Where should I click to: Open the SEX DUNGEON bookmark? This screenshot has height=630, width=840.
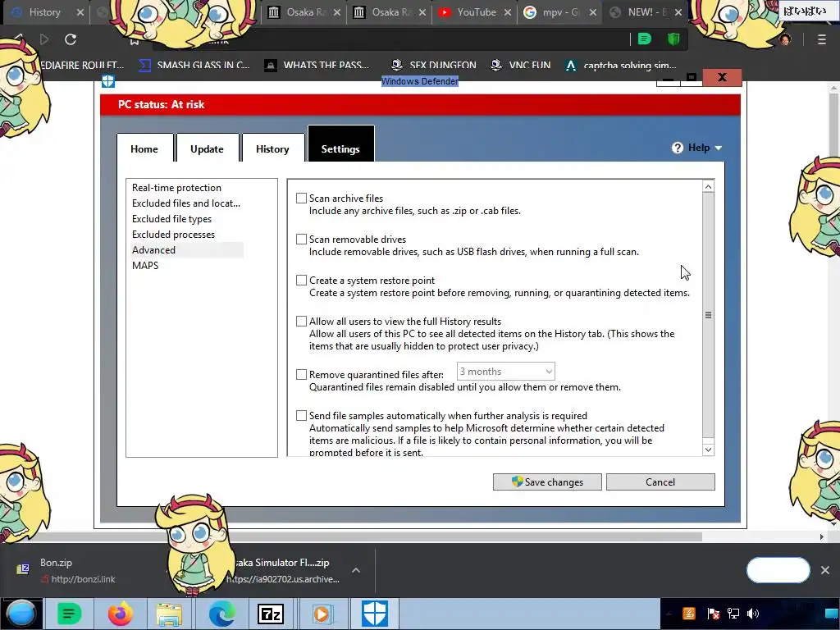(433, 65)
